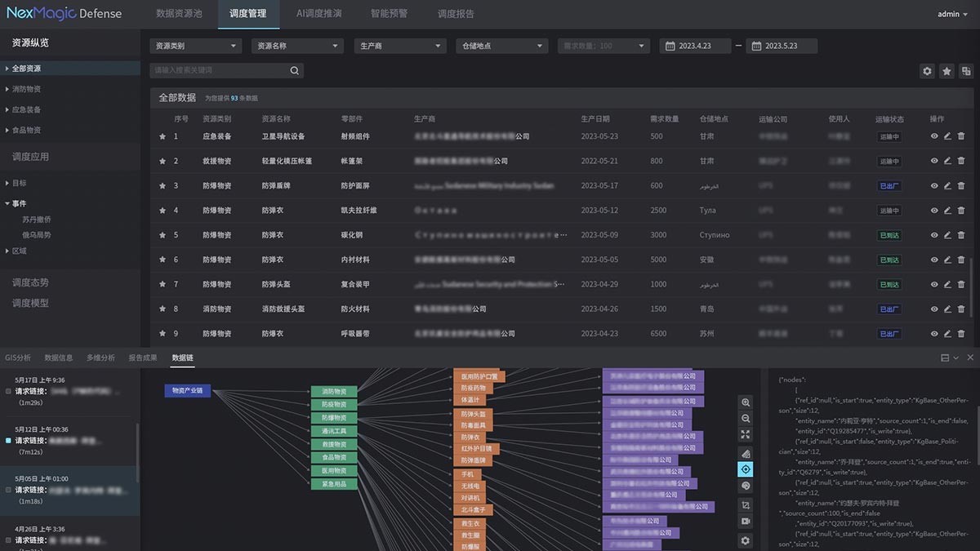Check the 5月17日 request link checkbox
The height and width of the screenshot is (551, 980).
8,391
